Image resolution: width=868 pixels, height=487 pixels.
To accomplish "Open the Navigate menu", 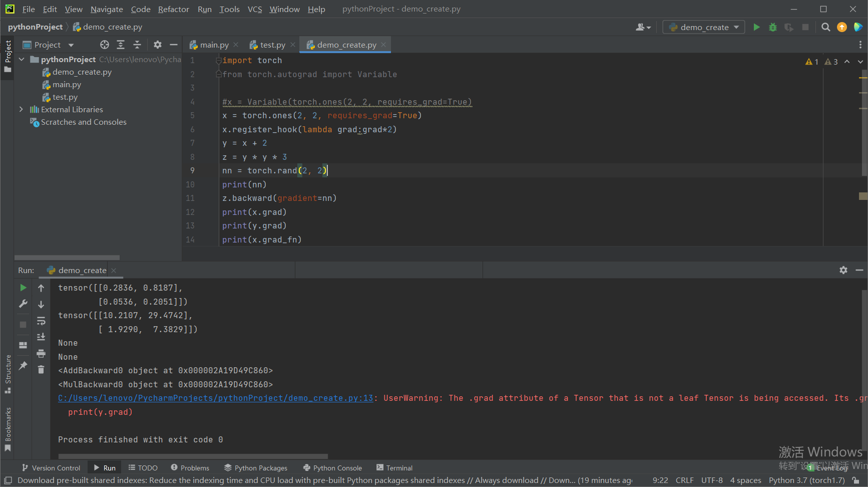I will coord(107,9).
